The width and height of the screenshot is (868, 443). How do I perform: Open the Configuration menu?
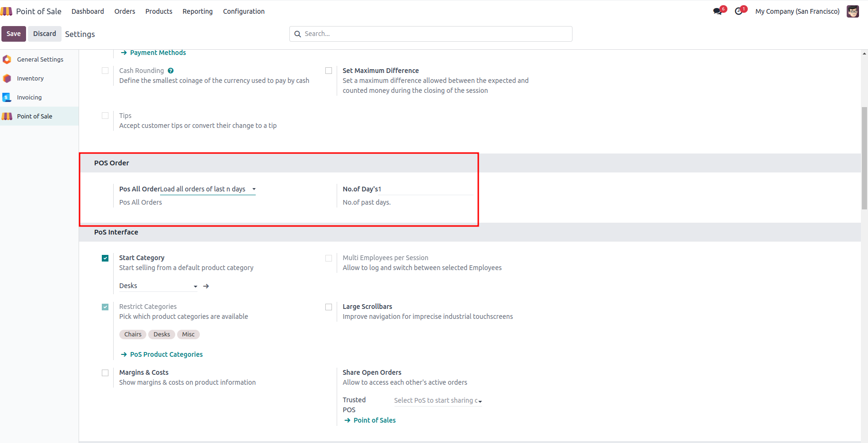243,11
